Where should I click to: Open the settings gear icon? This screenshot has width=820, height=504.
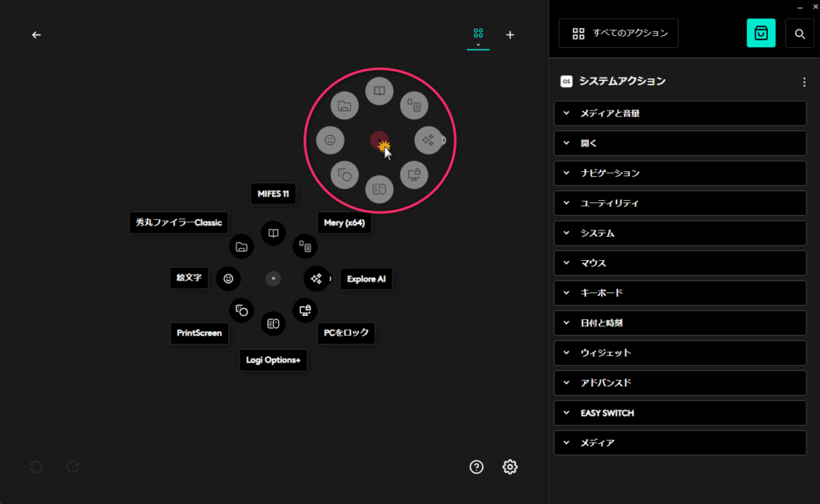510,467
